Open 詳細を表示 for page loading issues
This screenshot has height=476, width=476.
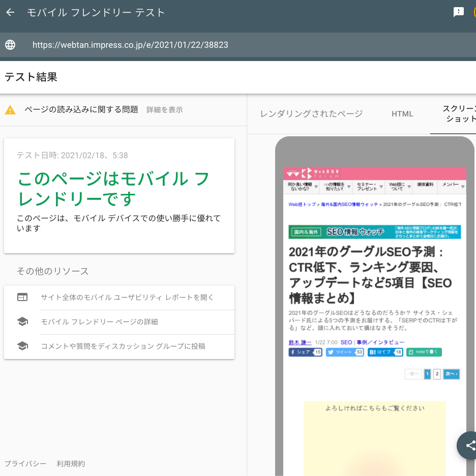[x=165, y=110]
